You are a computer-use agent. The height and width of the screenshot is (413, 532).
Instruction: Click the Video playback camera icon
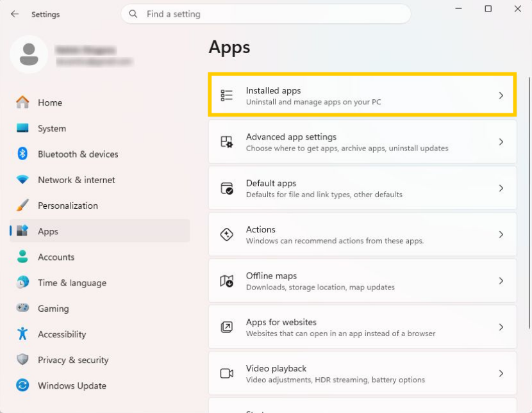(x=227, y=373)
